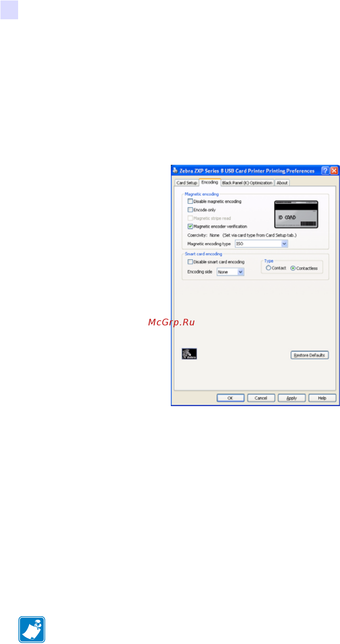Screen dimensions: 340x644
Task: Click the Restore Defaults button
Action: point(309,355)
